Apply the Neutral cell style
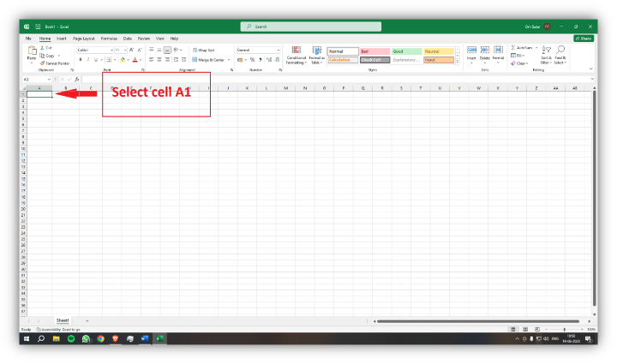 (x=439, y=51)
